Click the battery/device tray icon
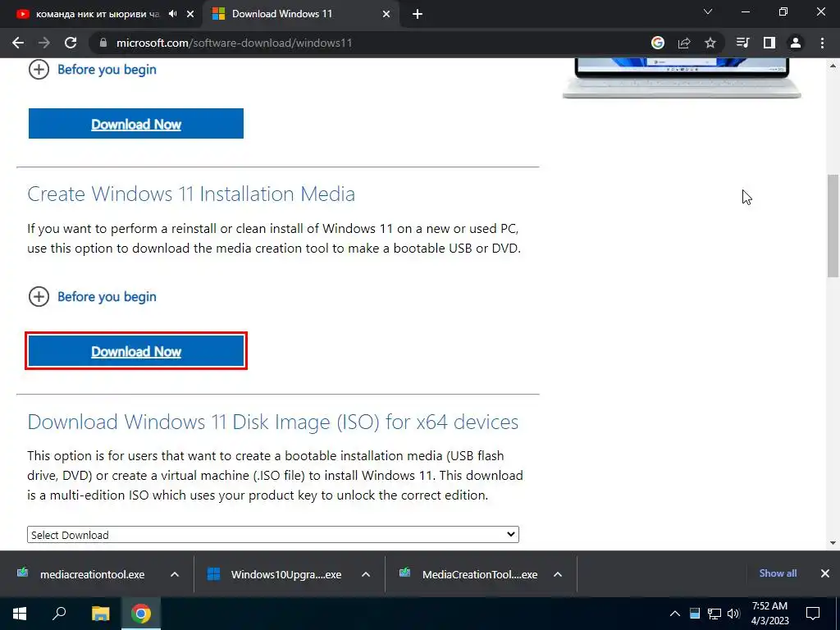This screenshot has width=840, height=630. 695,614
